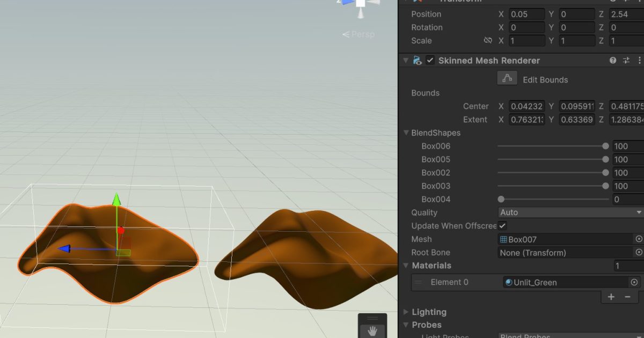Click the Position Z value field
This screenshot has width=644, height=338.
point(625,14)
